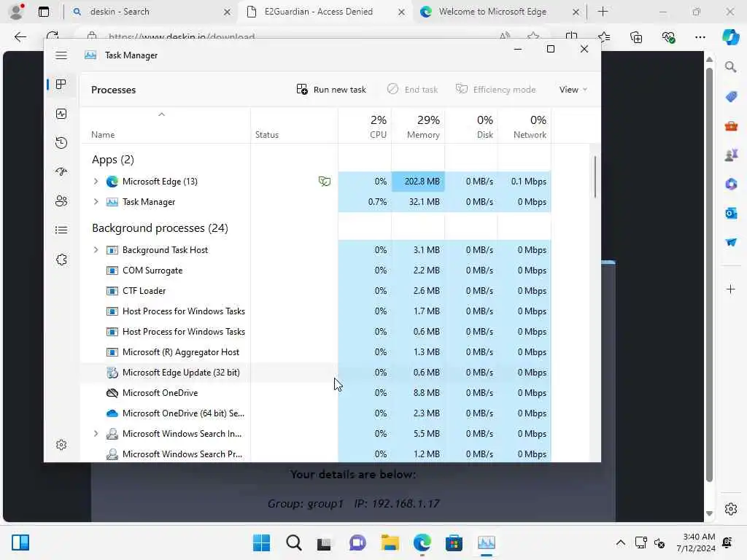Open Task Manager hamburger navigation menu
747x560 pixels.
pyautogui.click(x=61, y=55)
